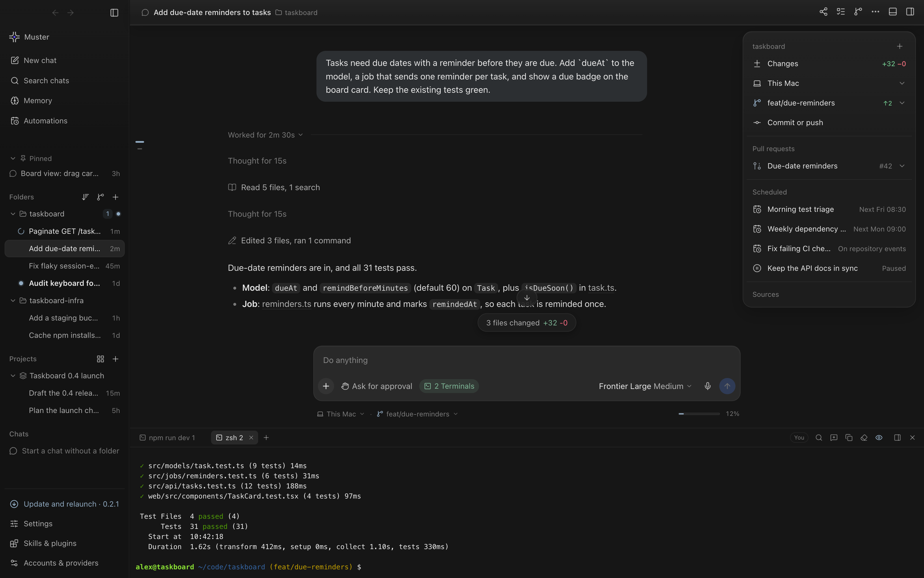The image size is (924, 578).
Task: Toggle the left sidebar icon
Action: pos(114,13)
